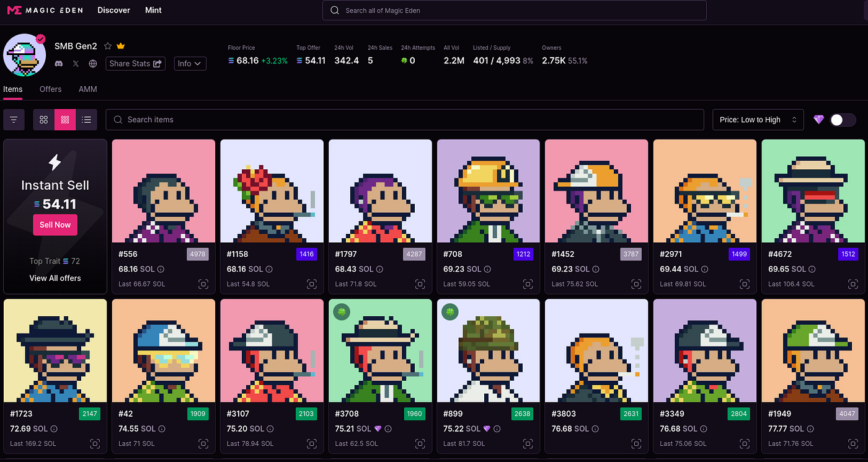Click the scan icon on card #1158
Viewport: 868px width, 462px height.
(x=311, y=284)
